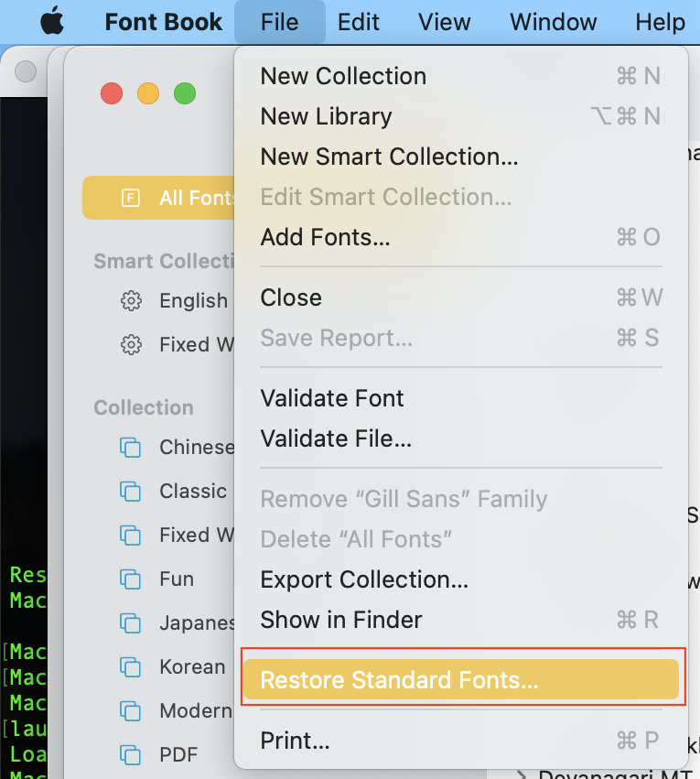Click the Fun collection icon
The width and height of the screenshot is (700, 779).
131,579
